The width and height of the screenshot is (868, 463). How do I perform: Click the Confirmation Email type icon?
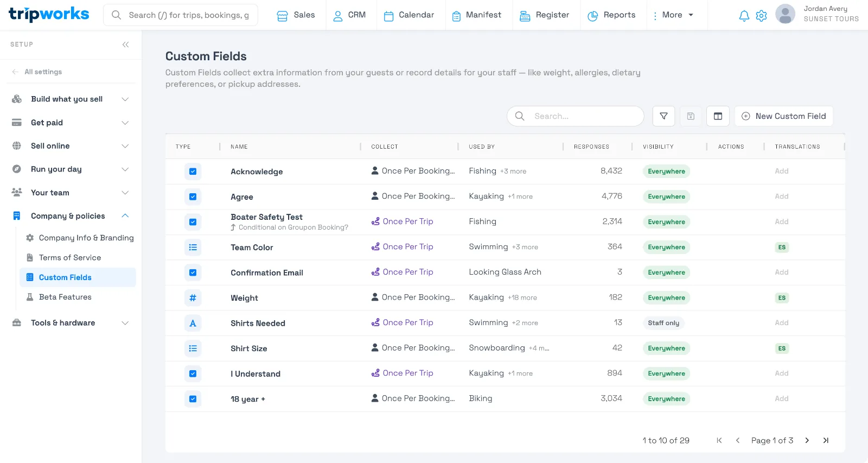pos(193,272)
